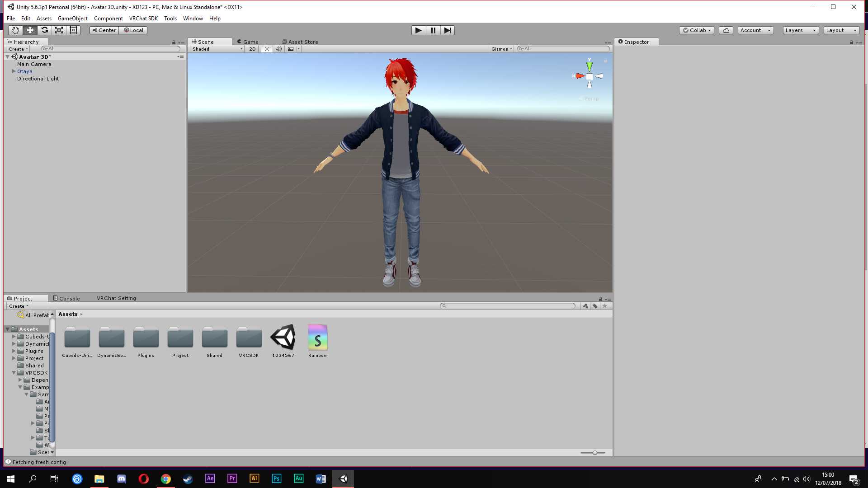Select the Rect Transform tool
This screenshot has width=868, height=488.
point(73,30)
